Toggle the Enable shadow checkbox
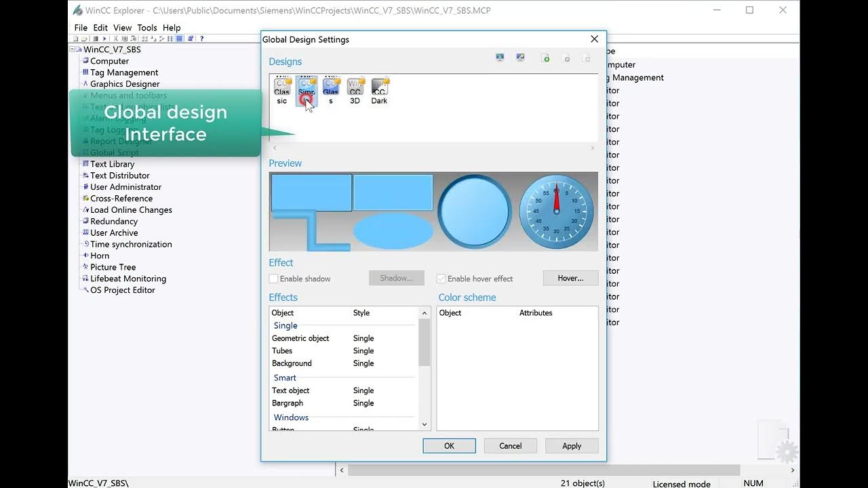 [x=274, y=279]
